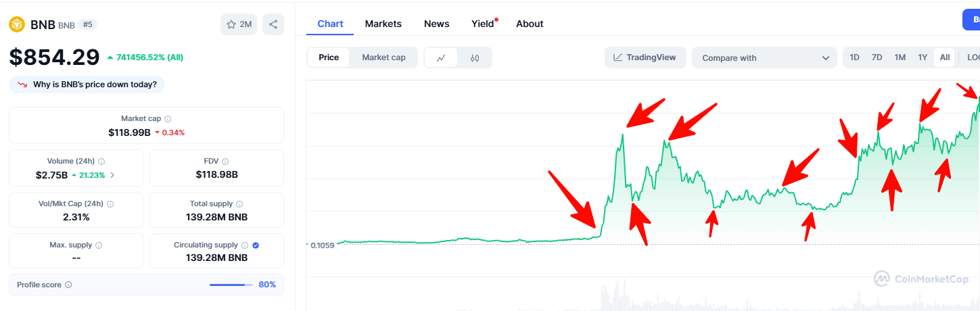The width and height of the screenshot is (980, 311).
Task: Click the Profile score progress bar
Action: coord(231,285)
